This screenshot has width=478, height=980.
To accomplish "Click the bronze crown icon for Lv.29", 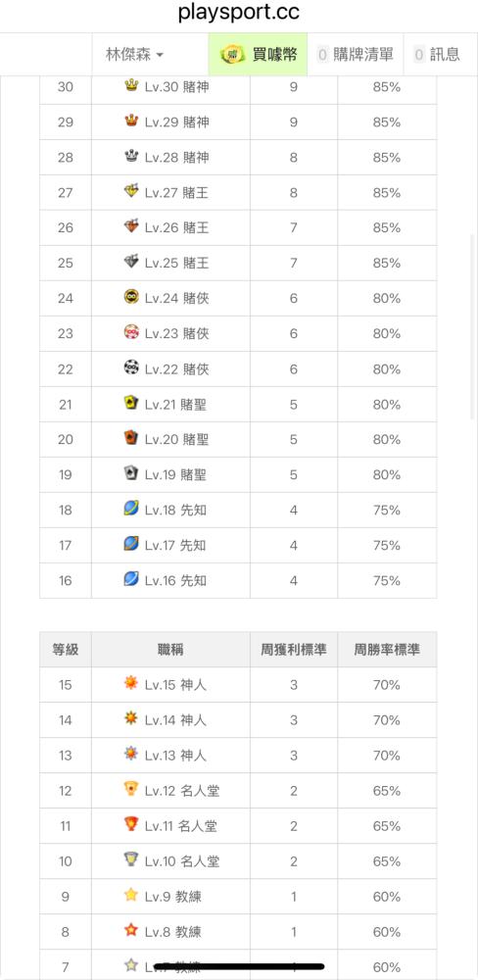I will pyautogui.click(x=130, y=120).
